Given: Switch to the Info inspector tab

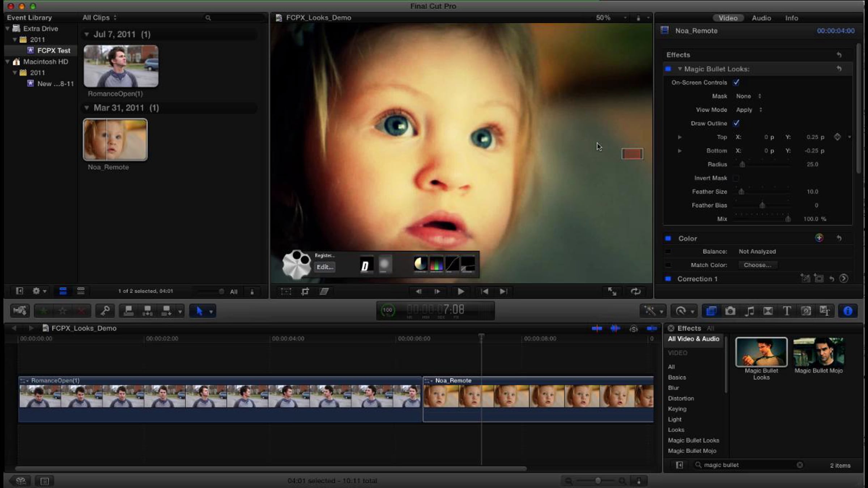Looking at the screenshot, I should click(791, 18).
